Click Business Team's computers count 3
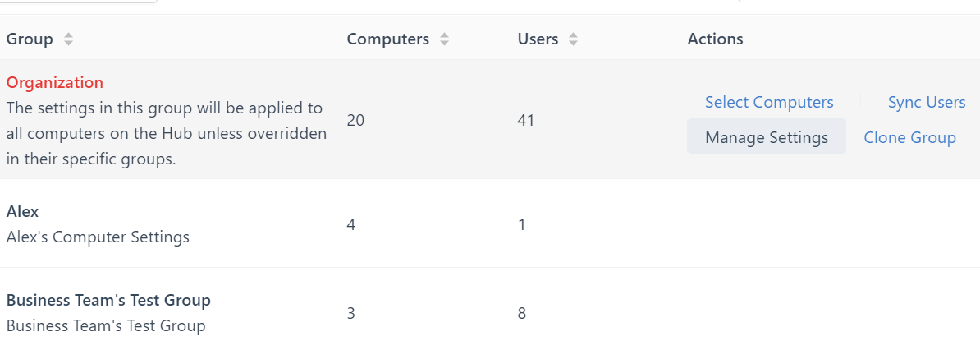 click(351, 313)
